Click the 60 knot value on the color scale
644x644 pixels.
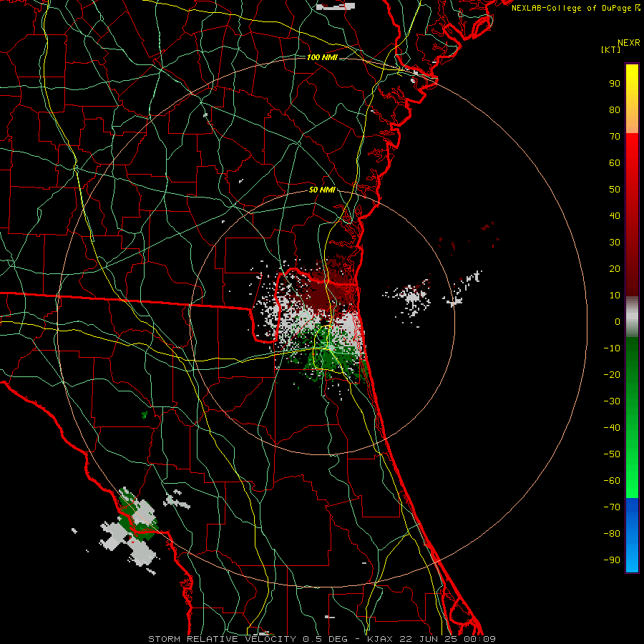(x=615, y=163)
